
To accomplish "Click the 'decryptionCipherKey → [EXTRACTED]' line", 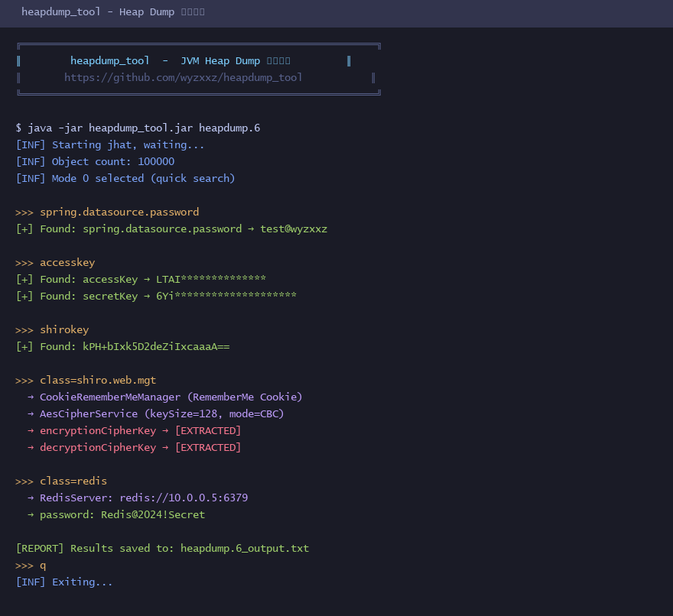I will click(x=134, y=447).
